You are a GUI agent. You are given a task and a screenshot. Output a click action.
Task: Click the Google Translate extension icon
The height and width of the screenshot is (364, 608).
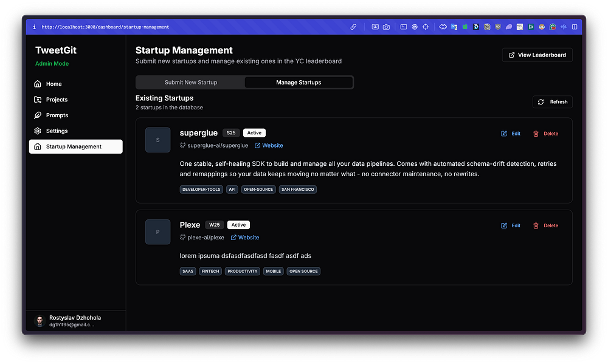[454, 27]
